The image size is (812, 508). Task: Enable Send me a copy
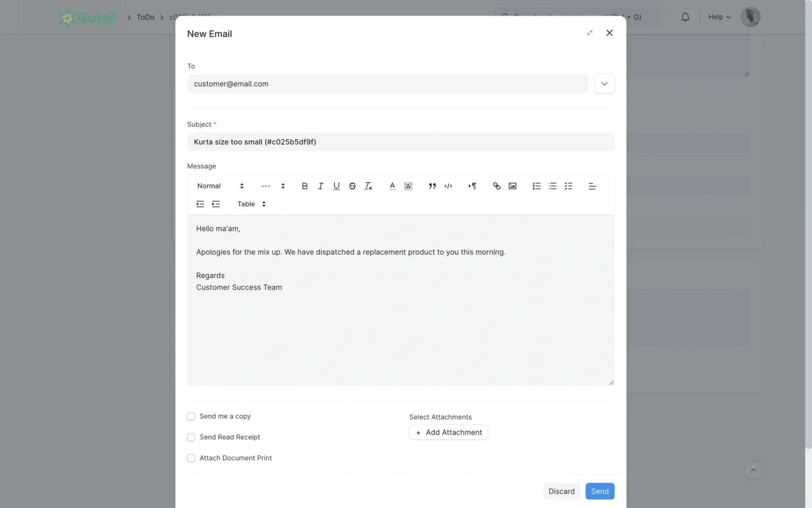point(191,416)
